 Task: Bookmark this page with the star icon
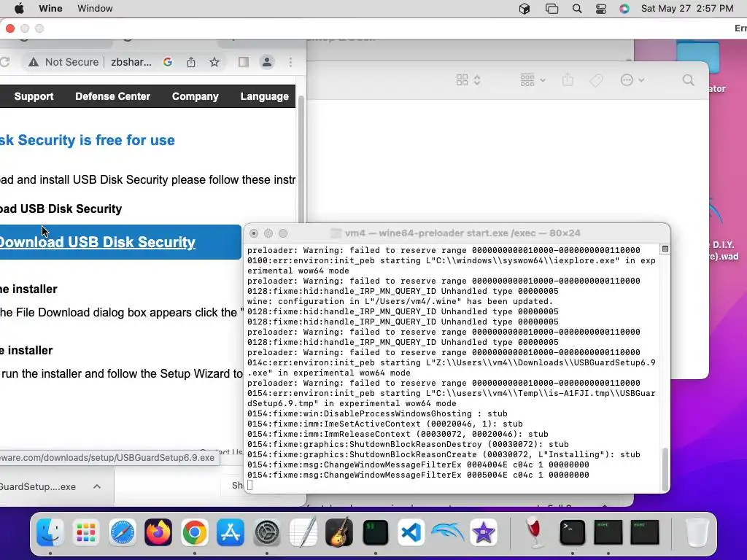pyautogui.click(x=214, y=63)
